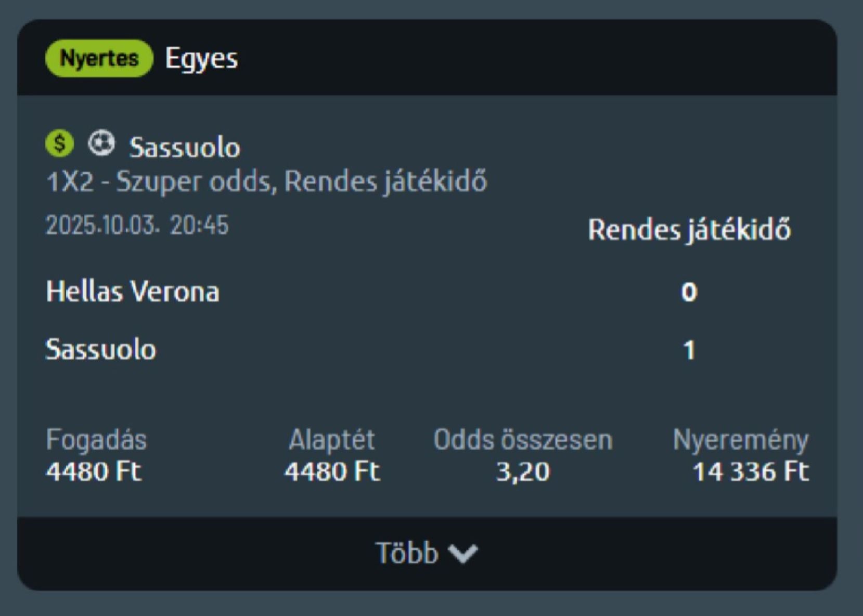Image resolution: width=863 pixels, height=616 pixels.
Task: Click the Rendes játékidő score column header
Action: pyautogui.click(x=689, y=230)
